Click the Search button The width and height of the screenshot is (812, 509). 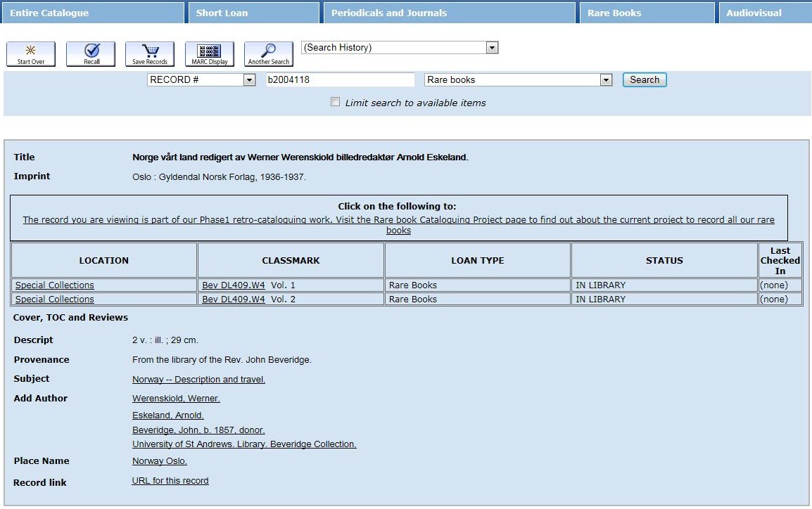[645, 79]
